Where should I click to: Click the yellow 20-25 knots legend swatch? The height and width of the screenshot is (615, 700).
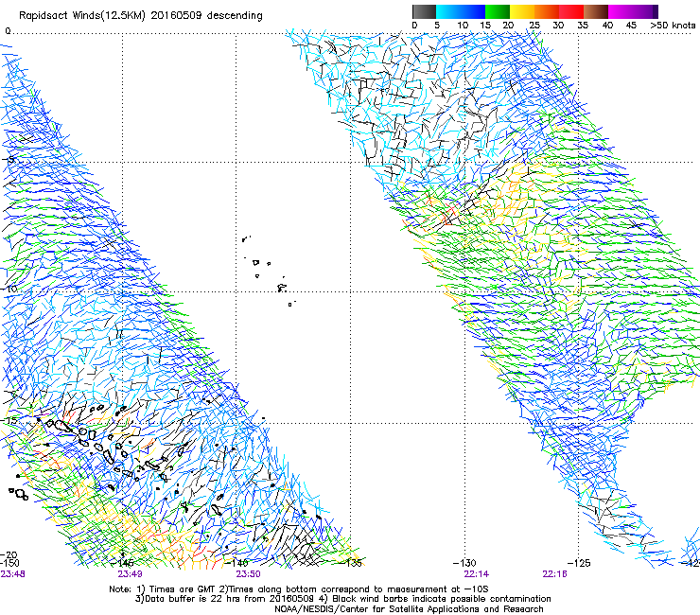pos(522,11)
